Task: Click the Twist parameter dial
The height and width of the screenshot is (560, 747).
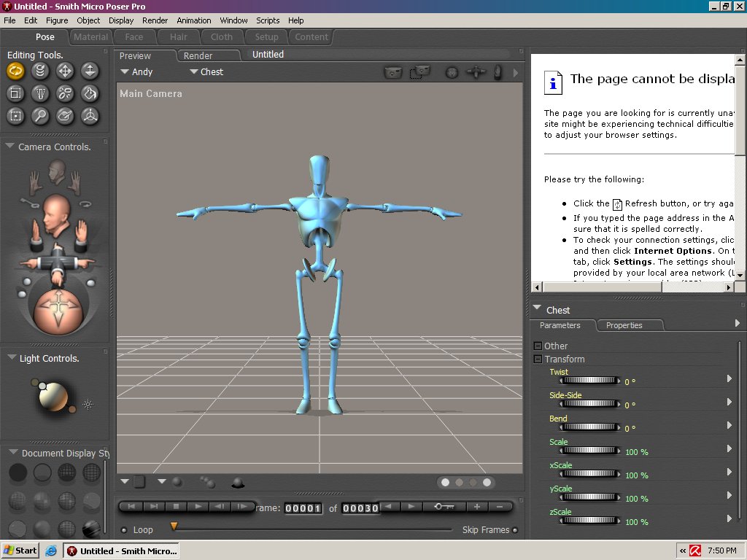Action: (589, 381)
